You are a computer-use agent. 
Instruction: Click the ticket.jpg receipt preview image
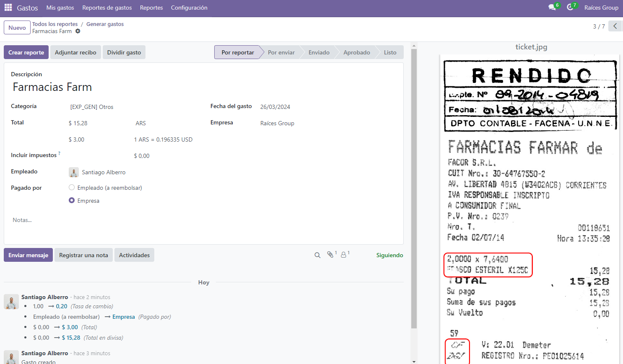[530, 209]
